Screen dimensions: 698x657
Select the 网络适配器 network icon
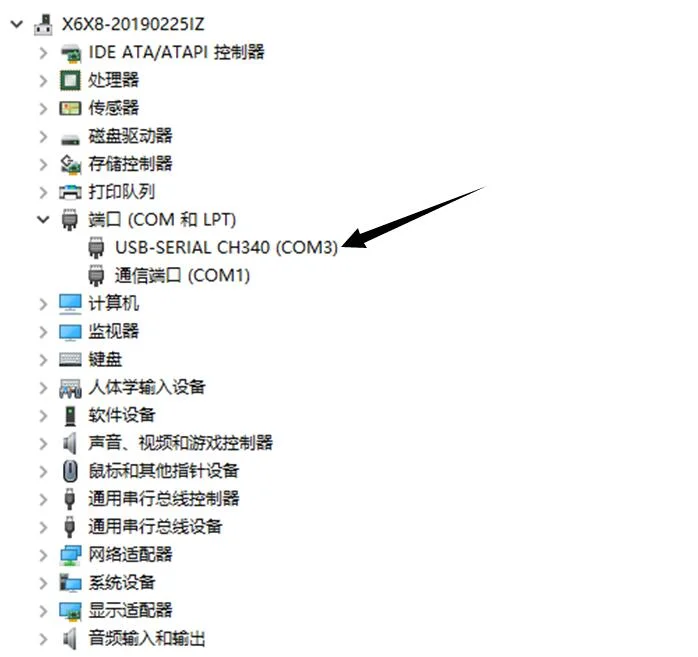pyautogui.click(x=70, y=555)
